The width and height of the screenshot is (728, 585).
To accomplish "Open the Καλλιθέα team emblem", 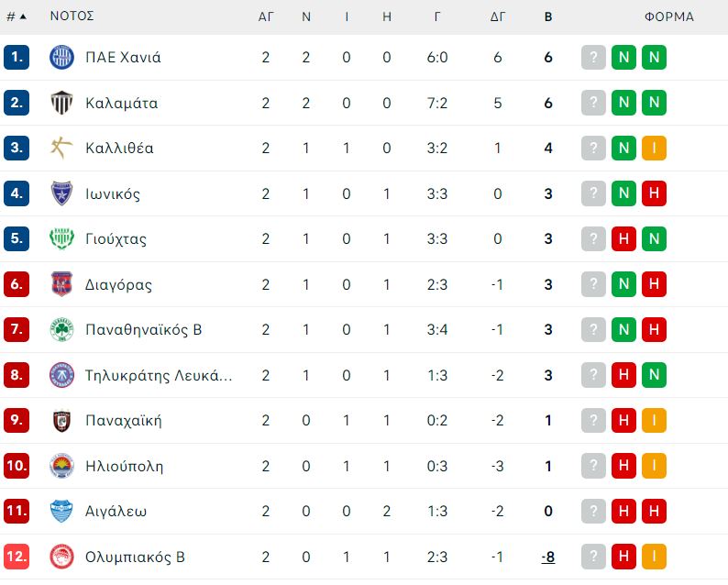I will tap(61, 149).
